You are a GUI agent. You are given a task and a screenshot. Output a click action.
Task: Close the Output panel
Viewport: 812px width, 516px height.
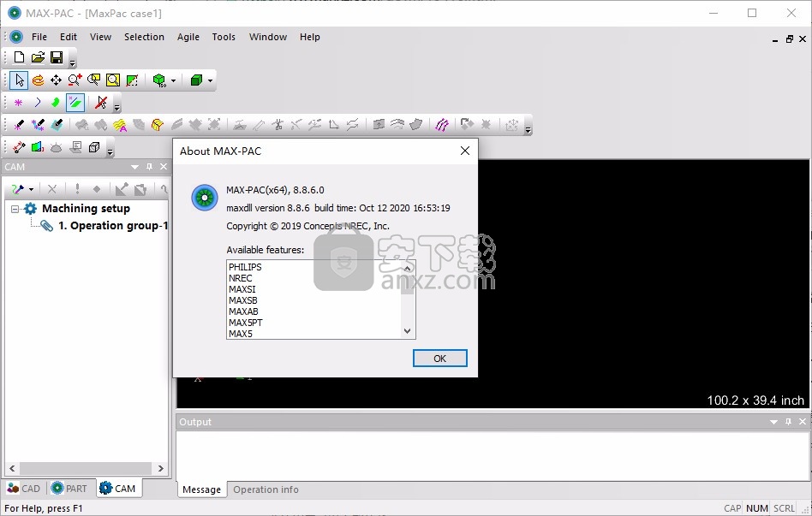point(803,422)
